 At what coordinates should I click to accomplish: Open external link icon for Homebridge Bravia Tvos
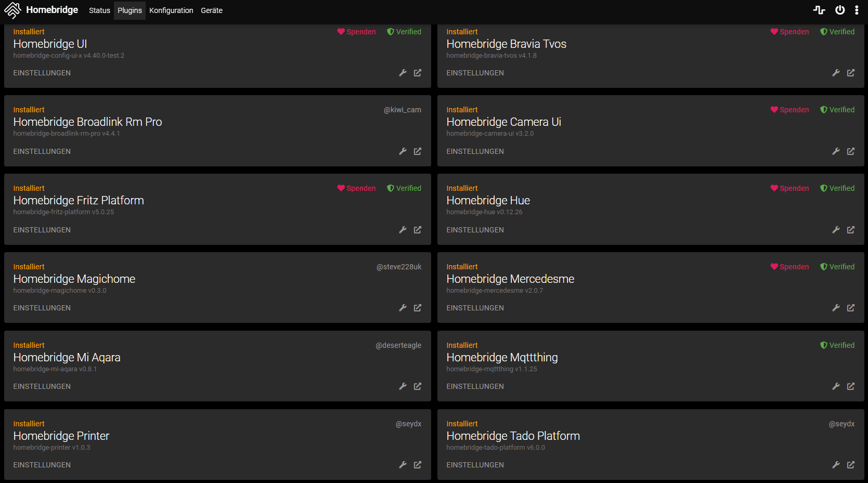tap(851, 73)
